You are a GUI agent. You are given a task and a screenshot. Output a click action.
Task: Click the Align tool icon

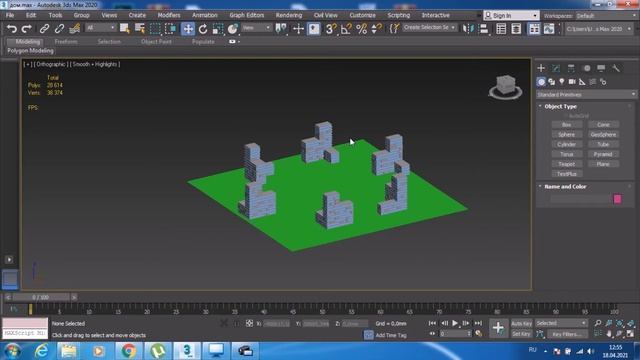pyautogui.click(x=484, y=29)
